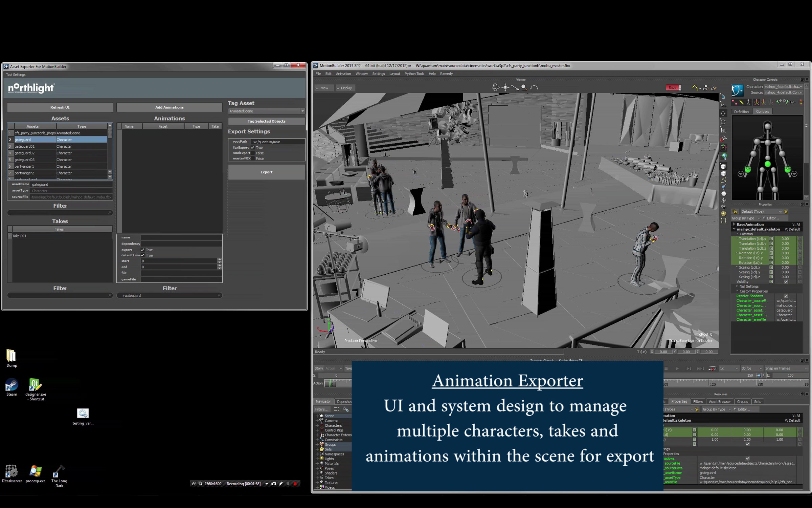This screenshot has width=812, height=508.
Task: Select the Orbit camera tool in Viewer
Action: pyautogui.click(x=495, y=88)
